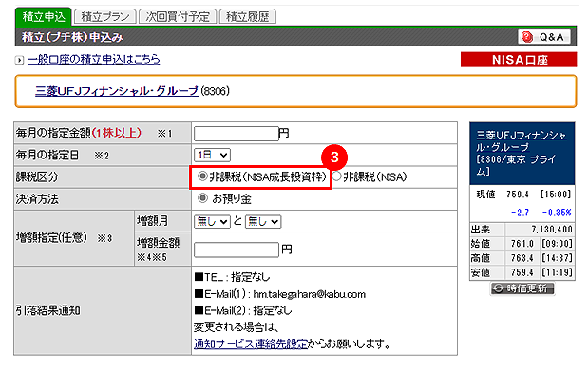Open the first 増額月 無し dropdown
588x371 pixels.
pos(212,221)
